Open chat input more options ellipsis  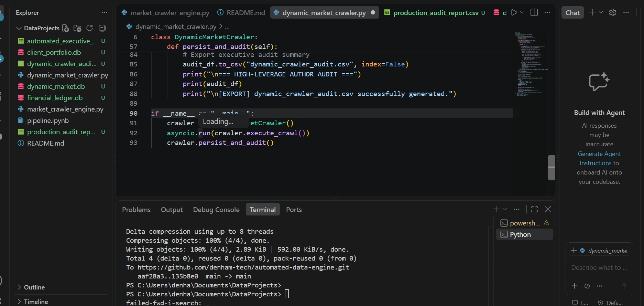click(x=600, y=286)
